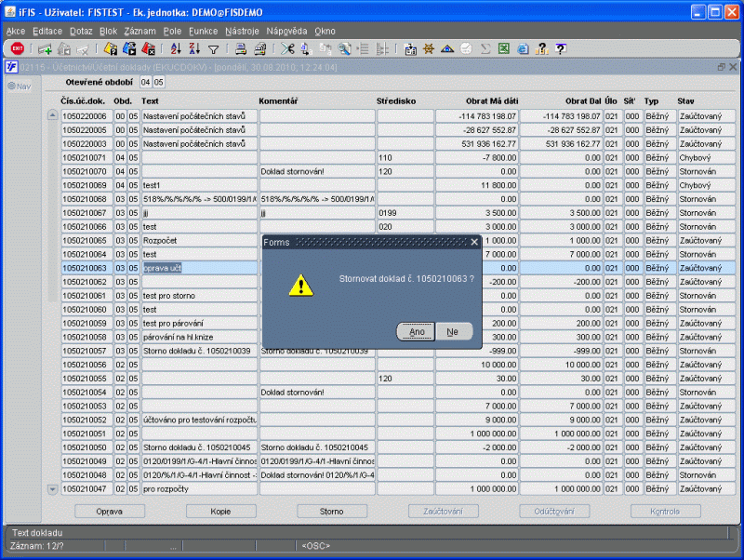This screenshot has height=560, width=744.
Task: Close the Forms dialog with X
Action: (x=474, y=242)
